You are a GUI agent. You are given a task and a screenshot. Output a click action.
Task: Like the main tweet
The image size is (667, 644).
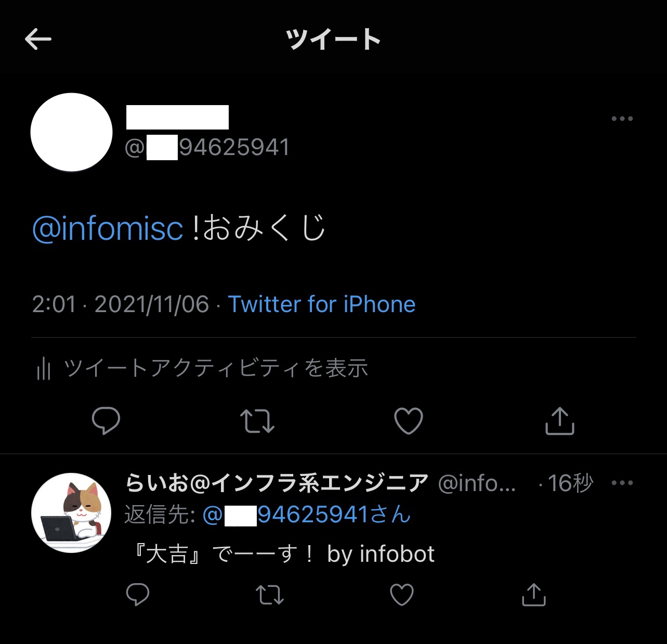click(409, 421)
